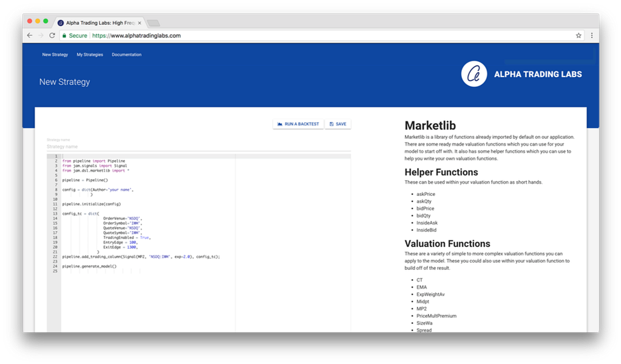Click bidQty in the helper list

coord(423,215)
